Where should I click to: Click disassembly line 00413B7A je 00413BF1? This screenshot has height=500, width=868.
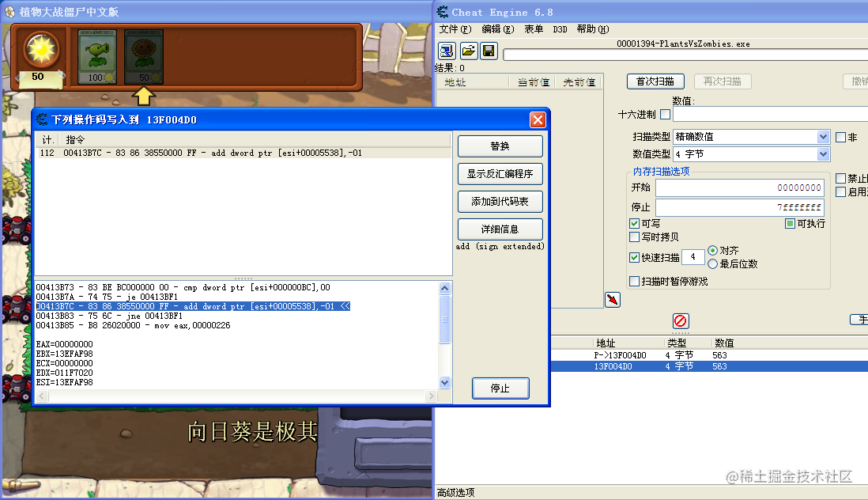[107, 297]
